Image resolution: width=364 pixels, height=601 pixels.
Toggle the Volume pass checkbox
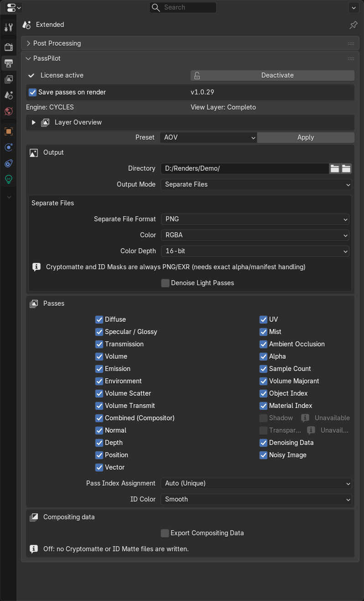[x=99, y=356]
